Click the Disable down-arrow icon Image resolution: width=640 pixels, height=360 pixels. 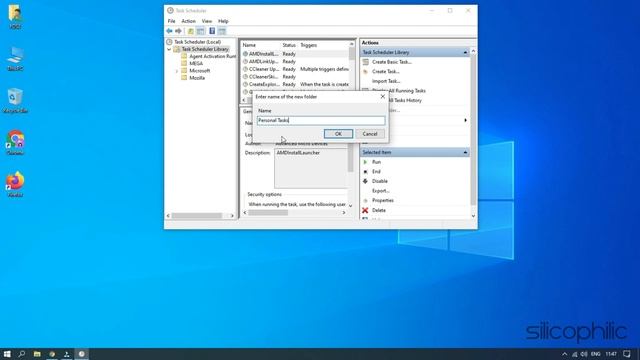tap(365, 181)
